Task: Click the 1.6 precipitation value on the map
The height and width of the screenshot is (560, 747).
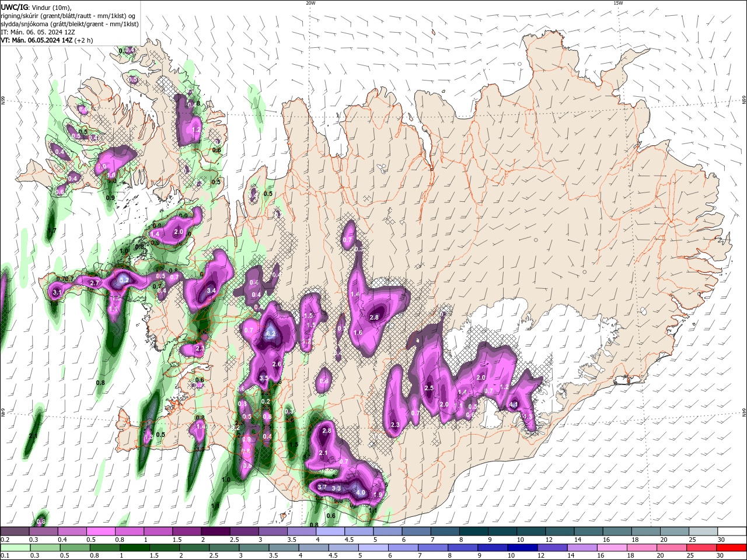Action: click(x=358, y=332)
